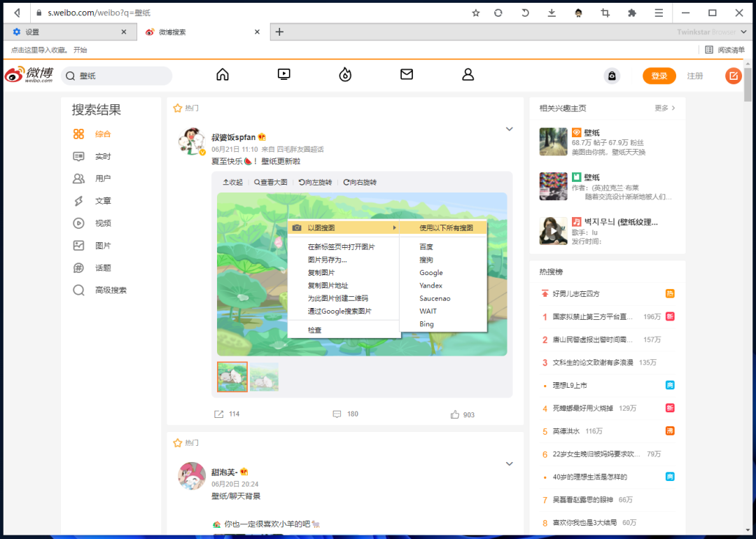Click the 登录 login button
756x539 pixels.
click(659, 76)
